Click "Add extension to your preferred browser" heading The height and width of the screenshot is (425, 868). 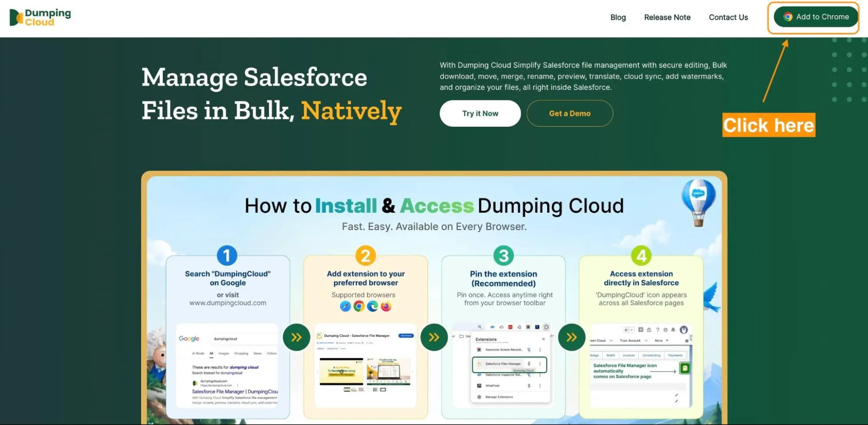point(366,278)
